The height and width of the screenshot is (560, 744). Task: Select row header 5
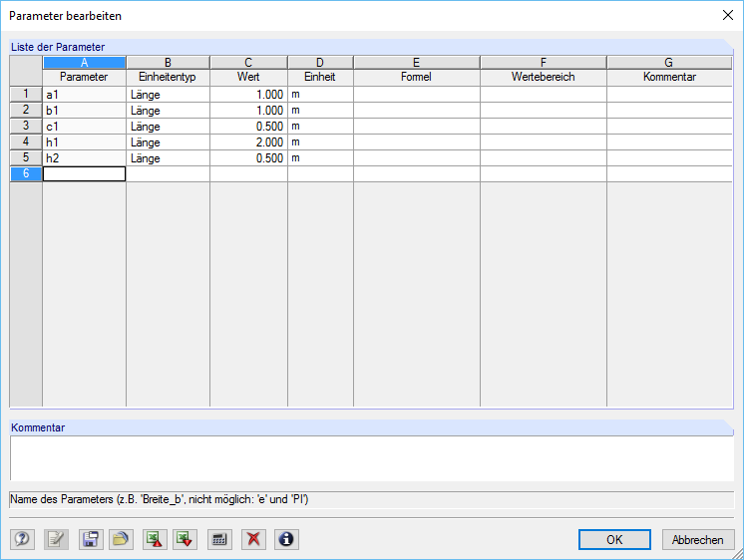[x=26, y=157]
